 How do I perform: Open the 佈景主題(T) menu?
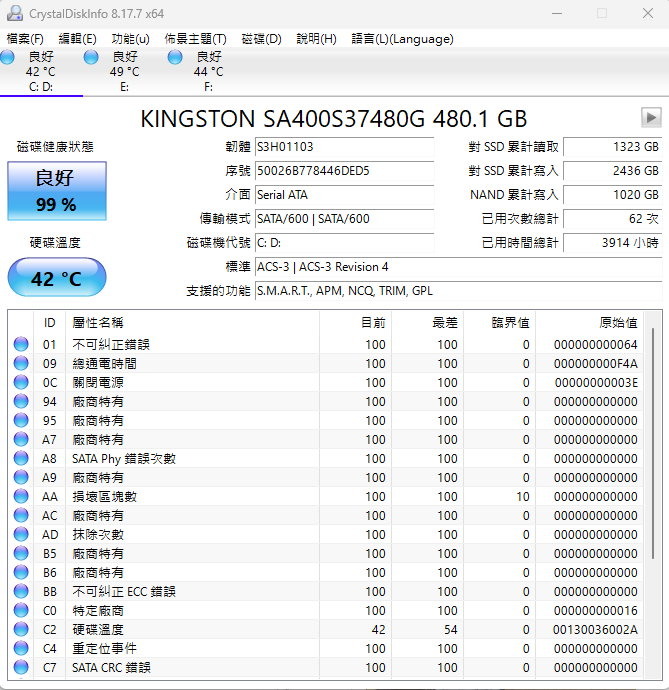pos(195,39)
